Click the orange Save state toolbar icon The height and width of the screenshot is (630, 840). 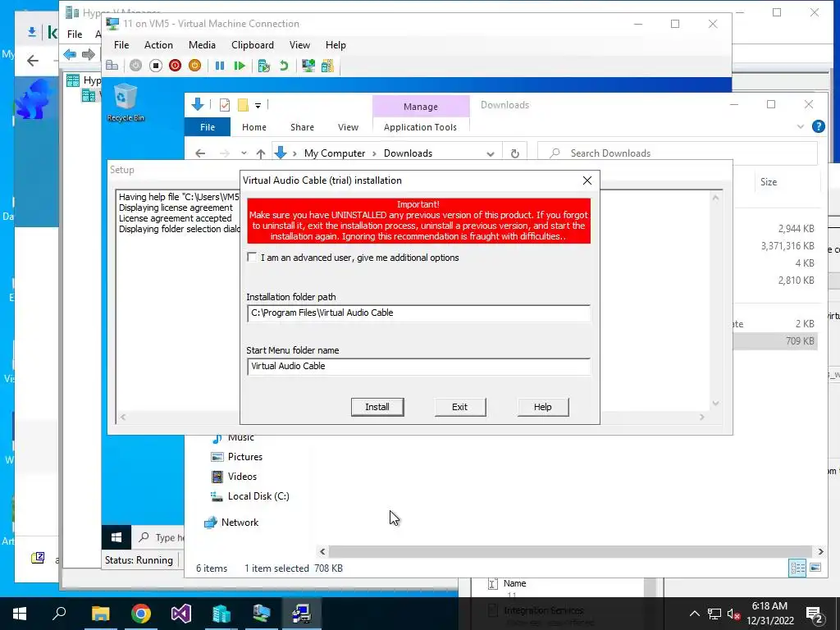(x=195, y=66)
